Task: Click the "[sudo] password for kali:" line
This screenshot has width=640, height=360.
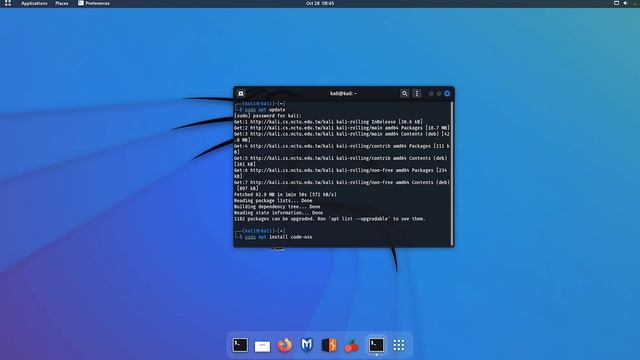Action: coord(268,116)
